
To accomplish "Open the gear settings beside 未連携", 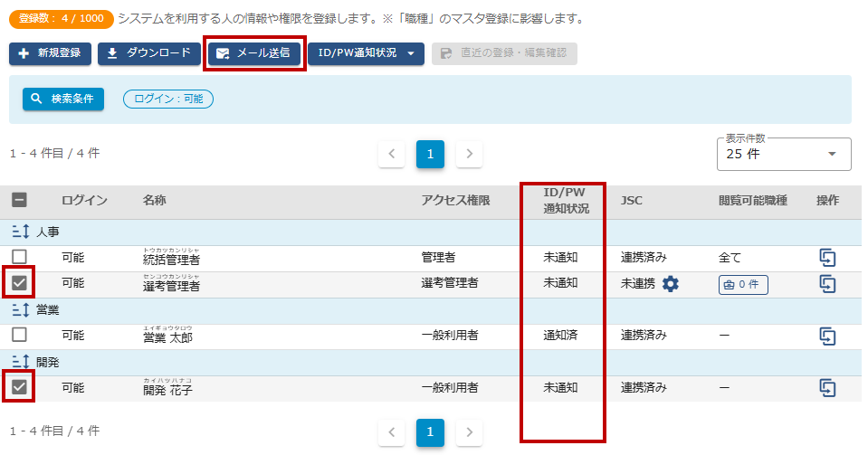I will pyautogui.click(x=670, y=284).
